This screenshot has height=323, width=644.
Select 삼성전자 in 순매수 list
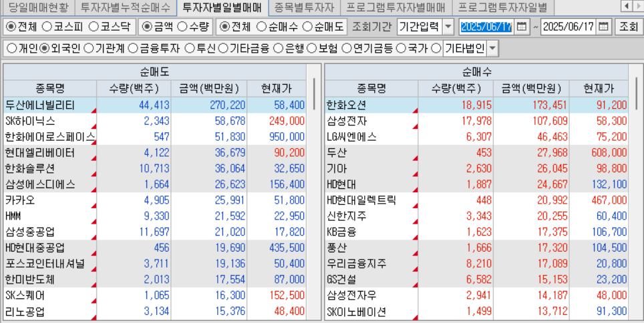pyautogui.click(x=476, y=121)
